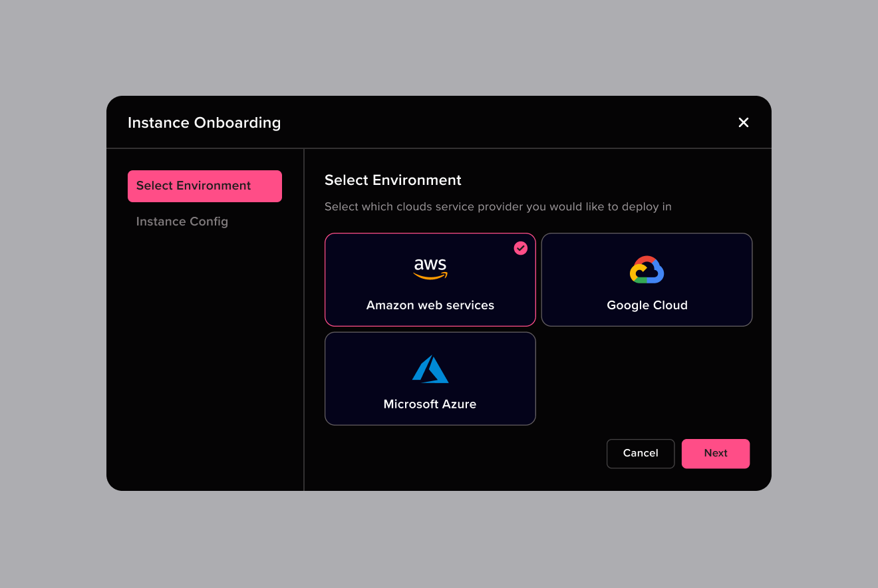
Task: Click the 'Select which clouds service provider' description
Action: (x=498, y=207)
